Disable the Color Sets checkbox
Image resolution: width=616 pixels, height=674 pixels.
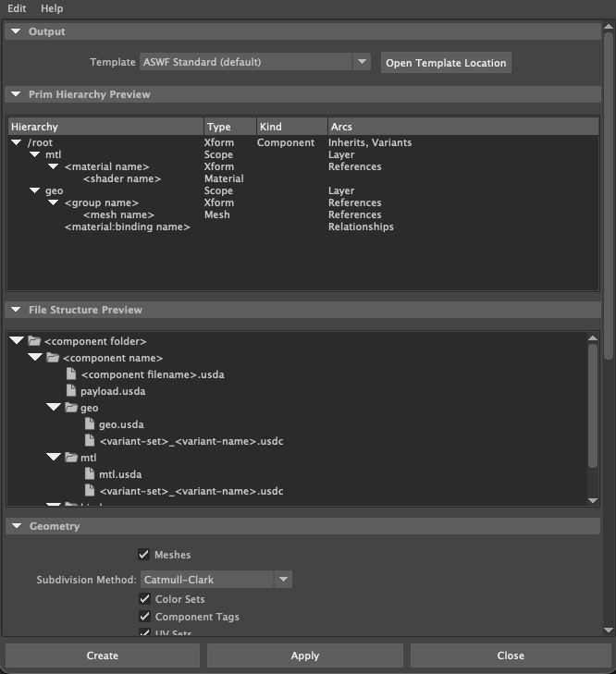[143, 599]
